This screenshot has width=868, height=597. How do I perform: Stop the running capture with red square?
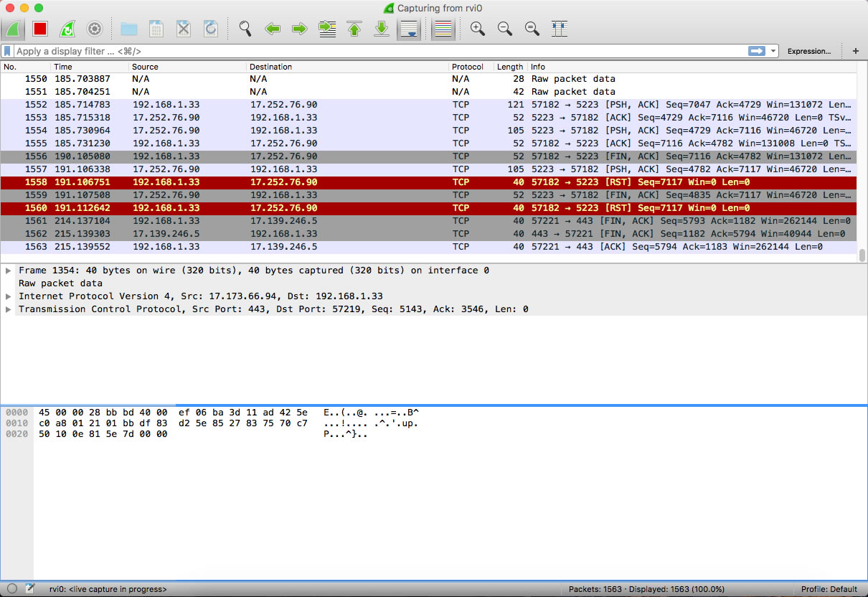pyautogui.click(x=40, y=29)
